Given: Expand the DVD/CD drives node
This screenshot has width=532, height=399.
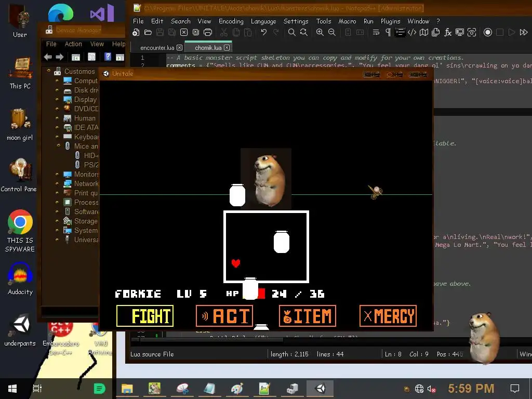Looking at the screenshot, I should [x=57, y=109].
